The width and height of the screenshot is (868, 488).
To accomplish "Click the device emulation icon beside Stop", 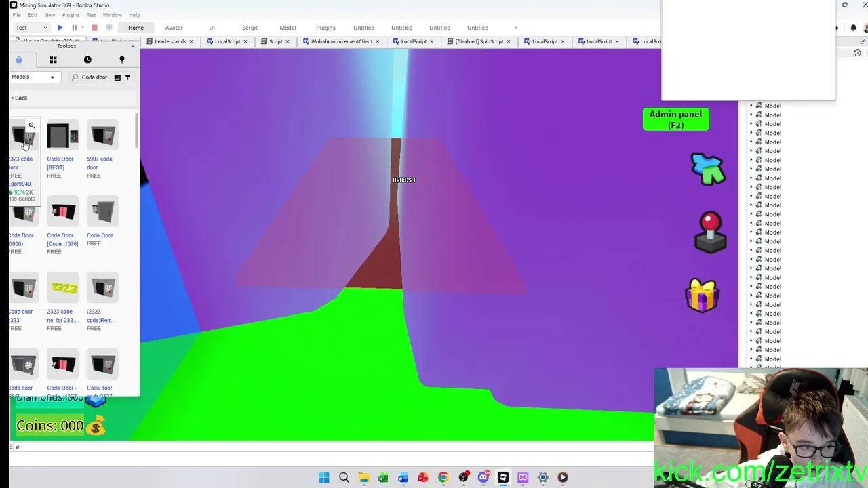I will tap(108, 28).
